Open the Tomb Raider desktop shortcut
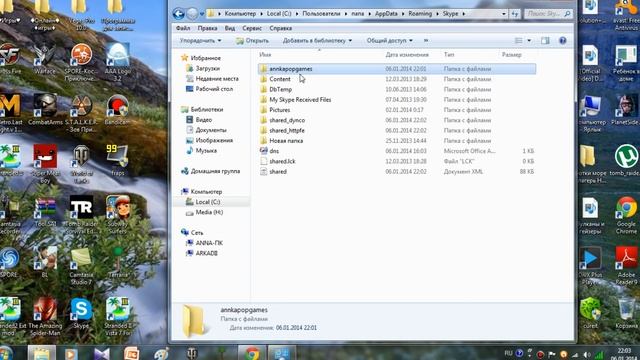This screenshot has height=360, width=640. tap(81, 214)
